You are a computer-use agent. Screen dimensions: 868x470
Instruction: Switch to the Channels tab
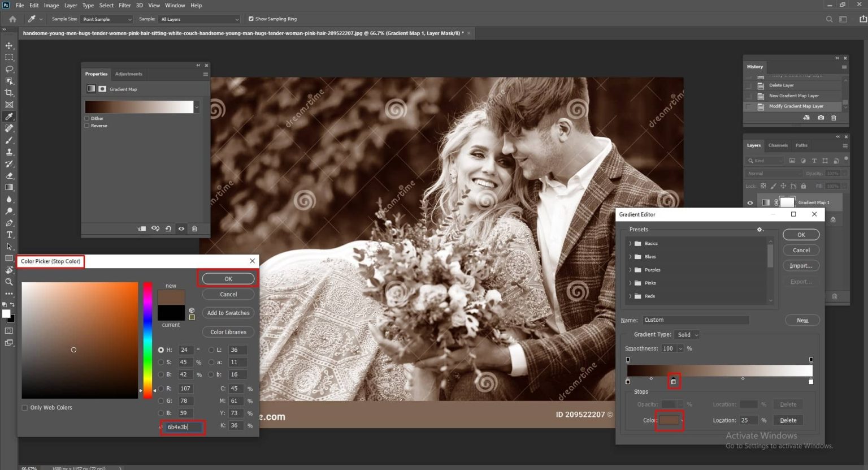(778, 145)
